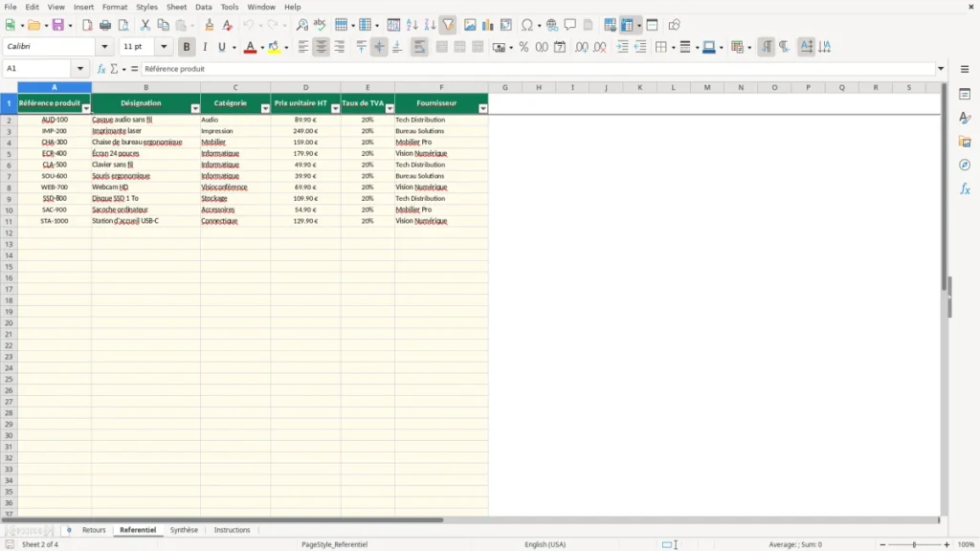
Task: Copy selection with Copy icon
Action: coord(163,25)
